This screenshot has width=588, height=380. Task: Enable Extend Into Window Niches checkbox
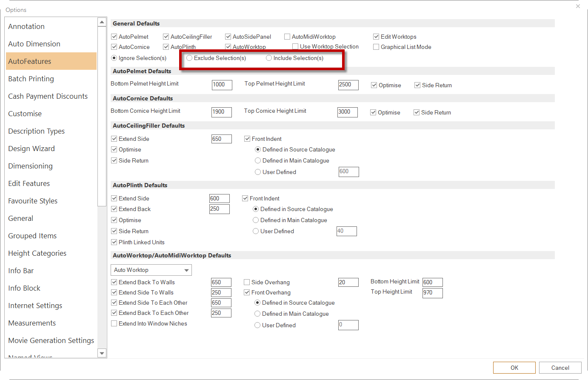tap(114, 323)
